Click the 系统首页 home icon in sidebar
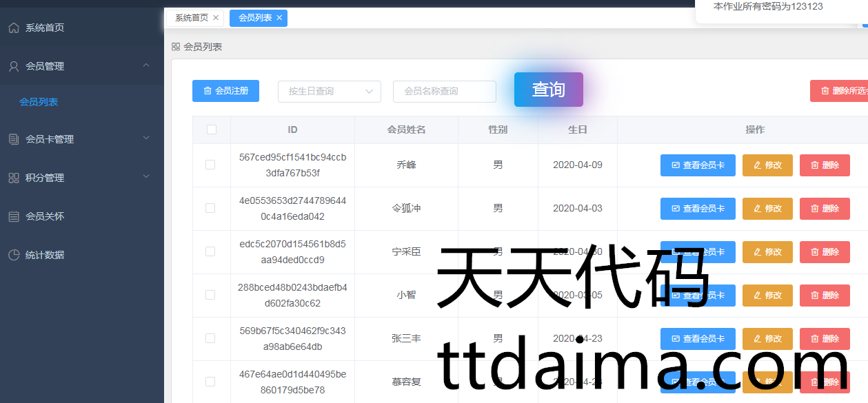The height and width of the screenshot is (403, 868). coord(14,28)
